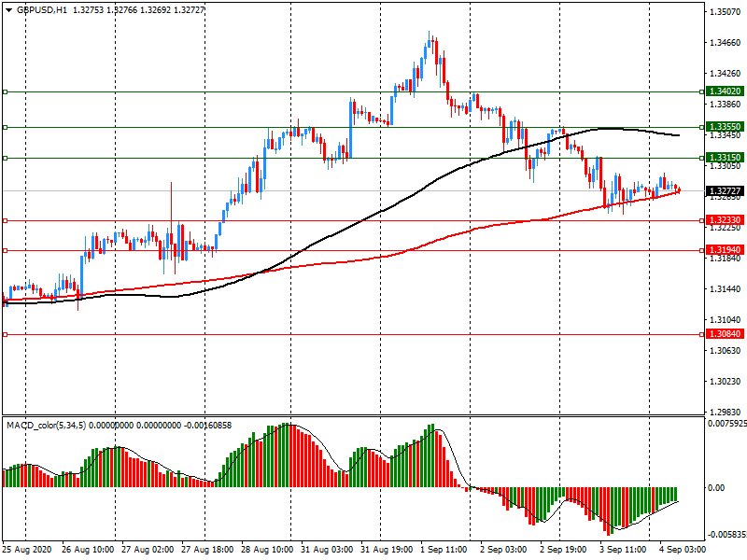The image size is (747, 560).
Task: Click the 1.34260 price axis value
Action: point(726,74)
